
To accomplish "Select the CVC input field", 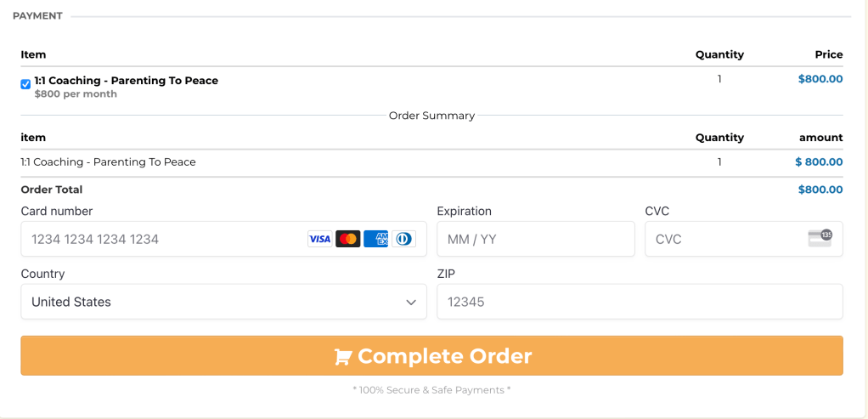I will click(722, 239).
